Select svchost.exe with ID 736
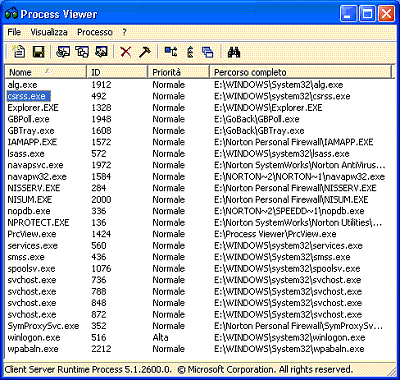 (32, 280)
